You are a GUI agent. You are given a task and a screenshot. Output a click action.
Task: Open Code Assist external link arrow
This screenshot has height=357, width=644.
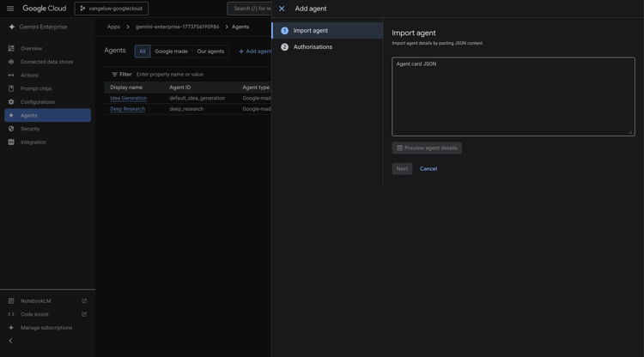tap(84, 314)
